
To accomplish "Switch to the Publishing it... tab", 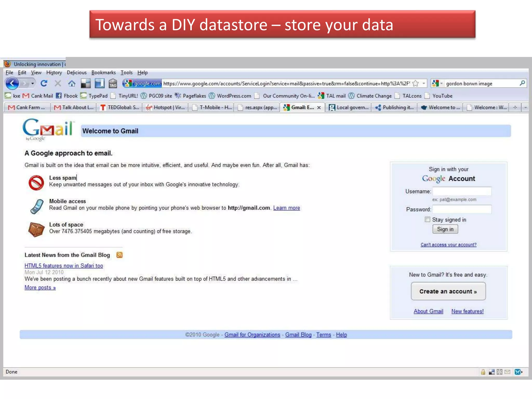I will pyautogui.click(x=394, y=108).
